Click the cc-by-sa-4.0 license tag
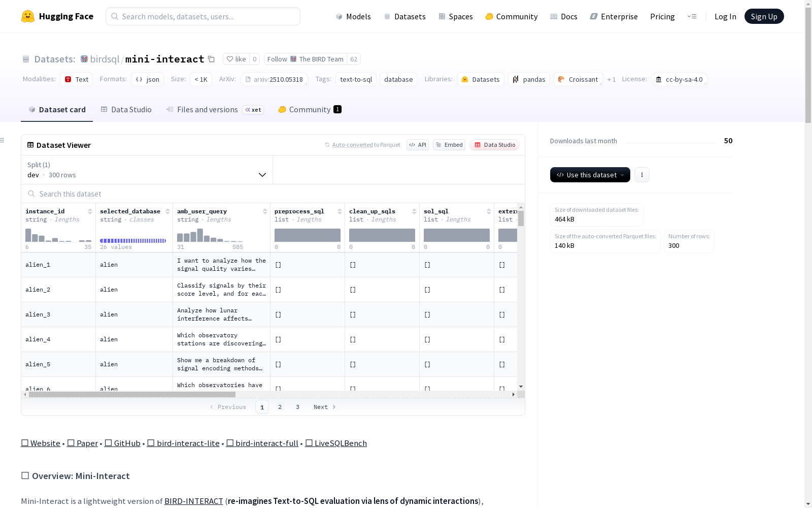The image size is (812, 508). pos(679,79)
